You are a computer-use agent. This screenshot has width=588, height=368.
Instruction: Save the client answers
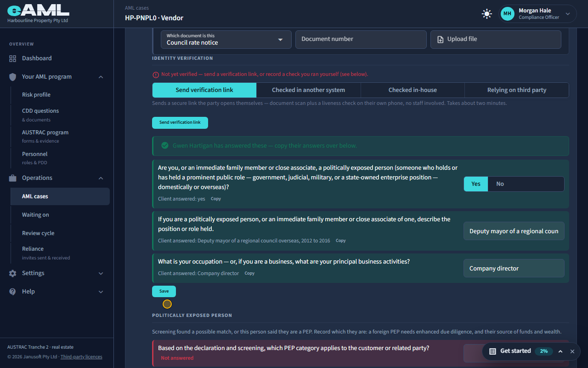click(164, 291)
